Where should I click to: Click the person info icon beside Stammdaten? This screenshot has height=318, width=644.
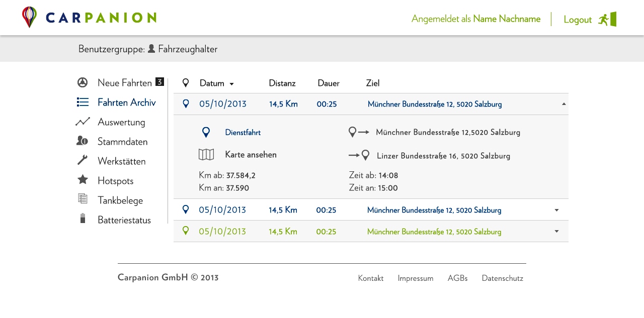83,141
